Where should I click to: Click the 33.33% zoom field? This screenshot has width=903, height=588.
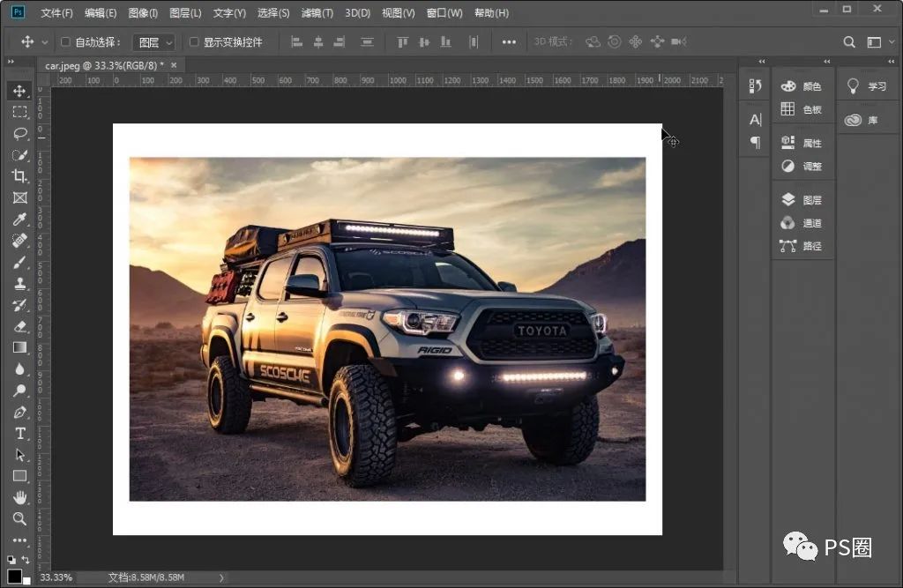coord(56,577)
